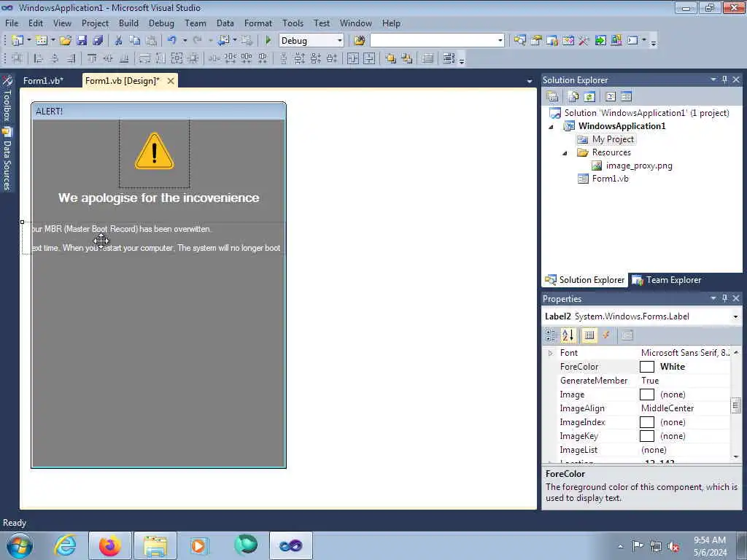Click Send to Back layout icon
The width and height of the screenshot is (747, 560).
406,58
